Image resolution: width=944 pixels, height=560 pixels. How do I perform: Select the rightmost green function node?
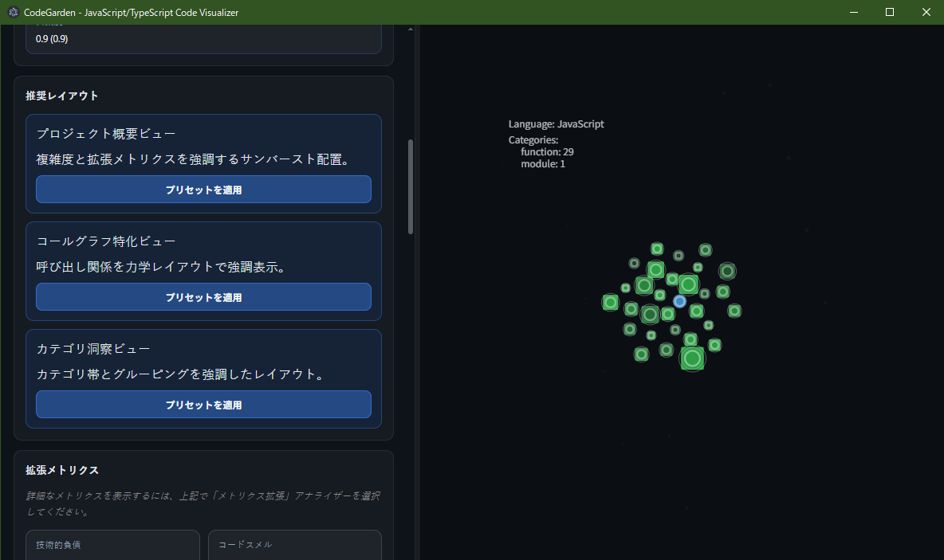click(x=734, y=311)
